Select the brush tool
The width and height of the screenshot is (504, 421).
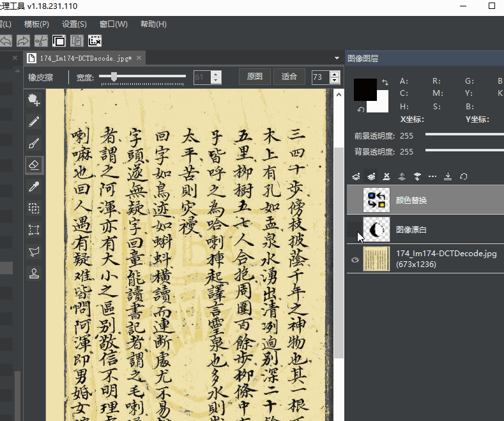pyautogui.click(x=34, y=143)
